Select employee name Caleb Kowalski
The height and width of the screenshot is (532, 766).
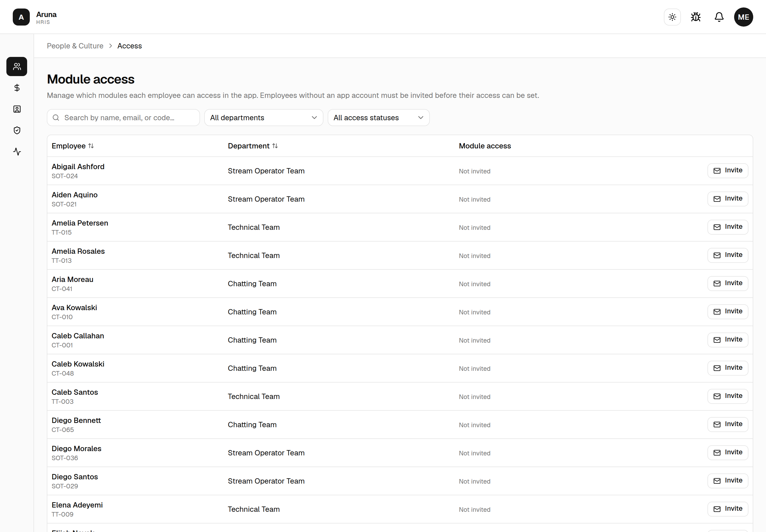point(78,364)
